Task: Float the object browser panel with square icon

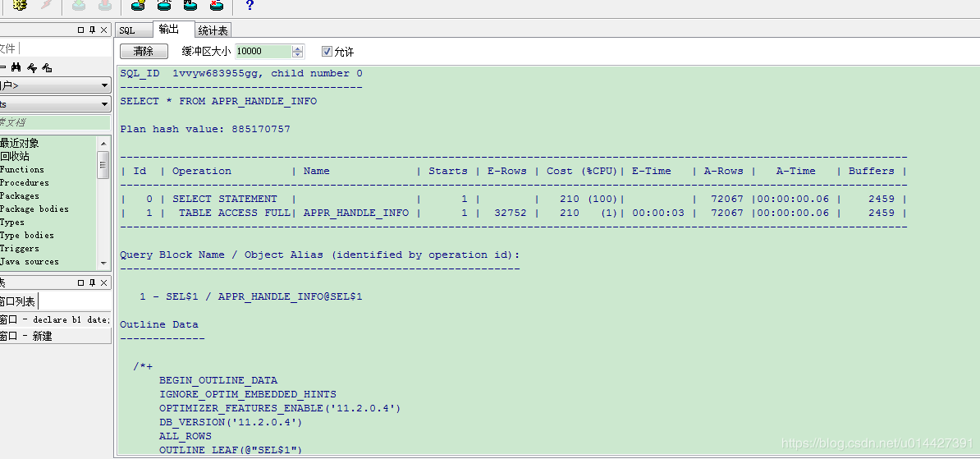Action: point(80,30)
